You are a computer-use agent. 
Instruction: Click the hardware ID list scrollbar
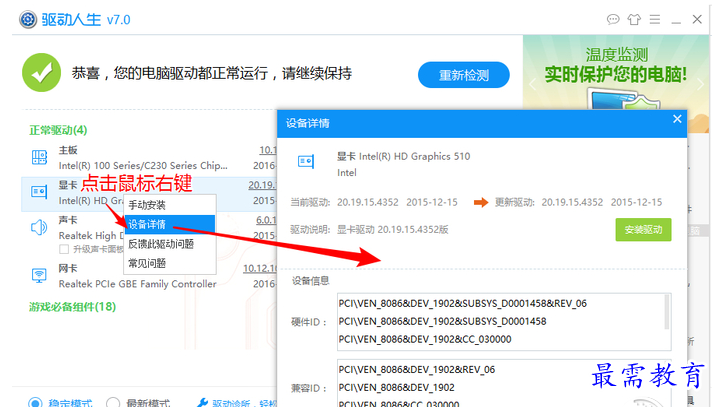click(667, 312)
